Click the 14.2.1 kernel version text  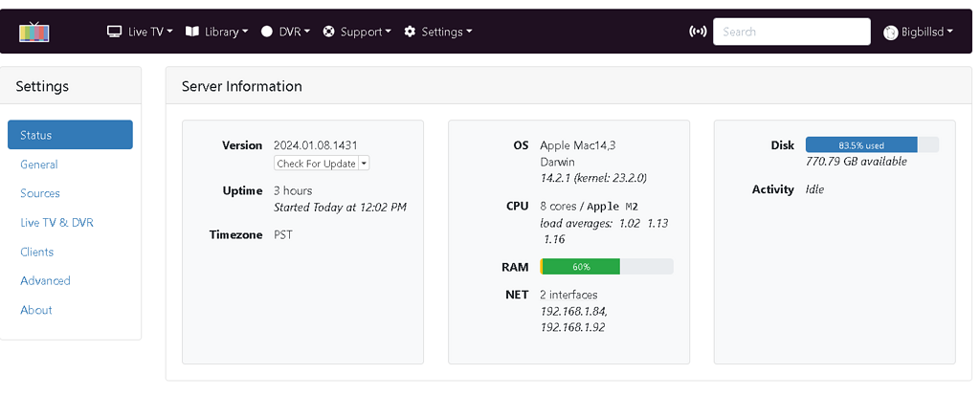(593, 178)
